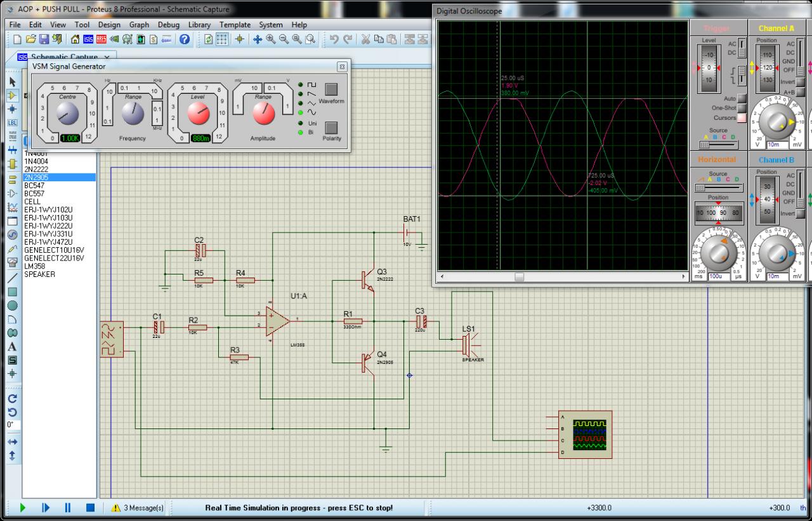The height and width of the screenshot is (521, 812).
Task: Click the Zoom In magnifier icon
Action: tap(271, 39)
